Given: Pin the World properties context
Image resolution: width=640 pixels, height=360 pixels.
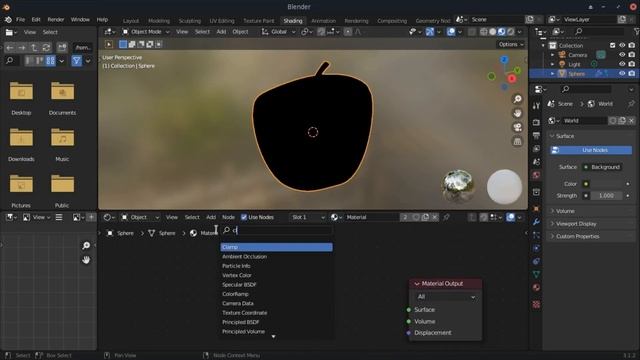Looking at the screenshot, I should click(631, 104).
